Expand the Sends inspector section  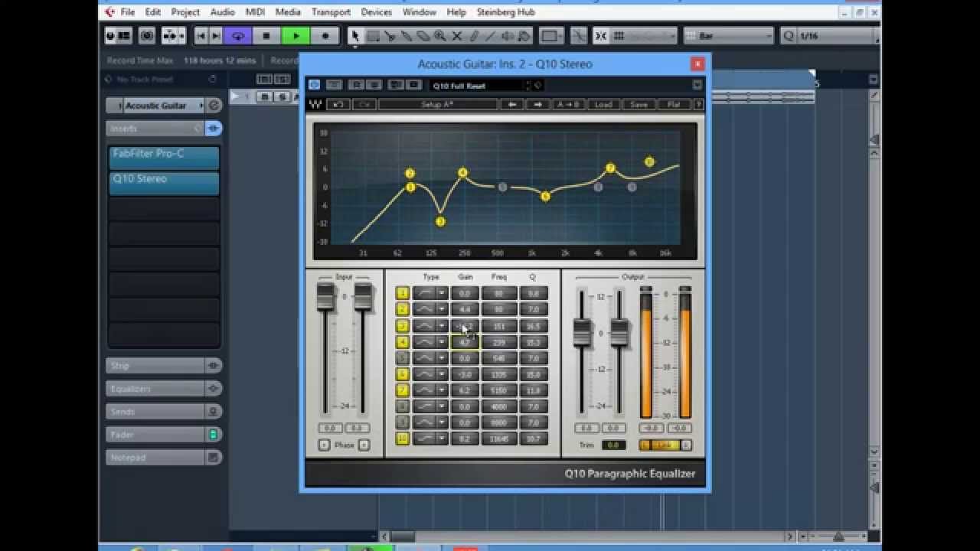[x=155, y=412]
